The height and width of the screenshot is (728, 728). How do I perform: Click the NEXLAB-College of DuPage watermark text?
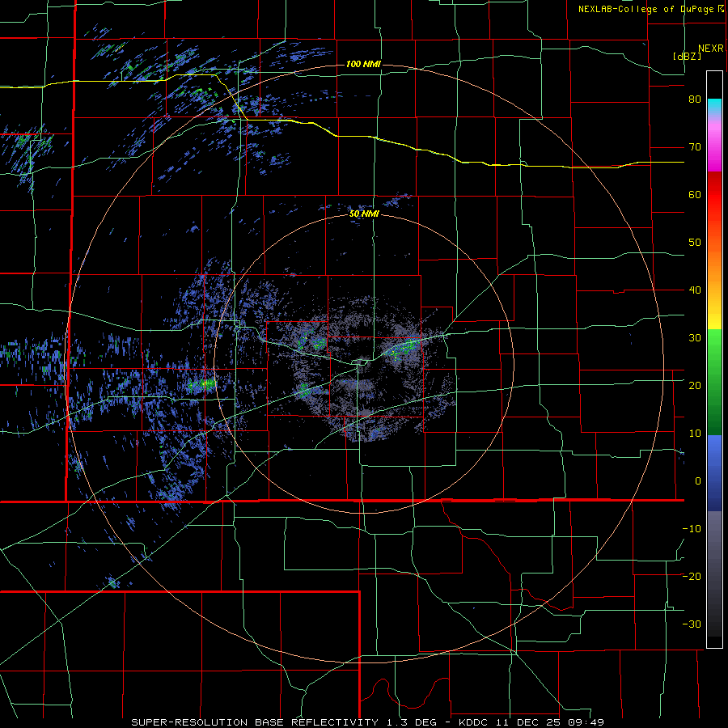650,9
